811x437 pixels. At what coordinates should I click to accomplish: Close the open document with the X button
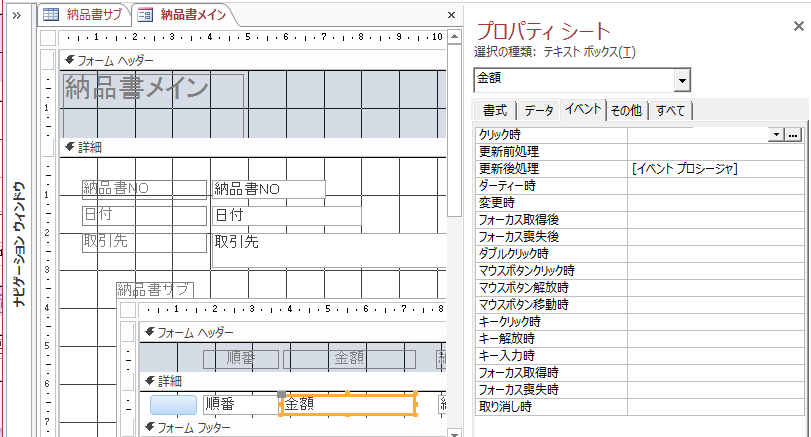point(452,15)
